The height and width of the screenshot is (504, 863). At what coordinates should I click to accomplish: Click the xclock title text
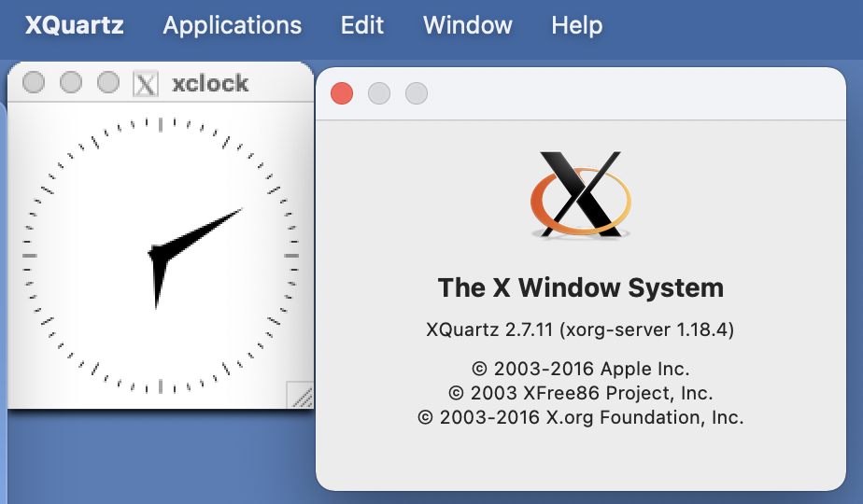[210, 84]
